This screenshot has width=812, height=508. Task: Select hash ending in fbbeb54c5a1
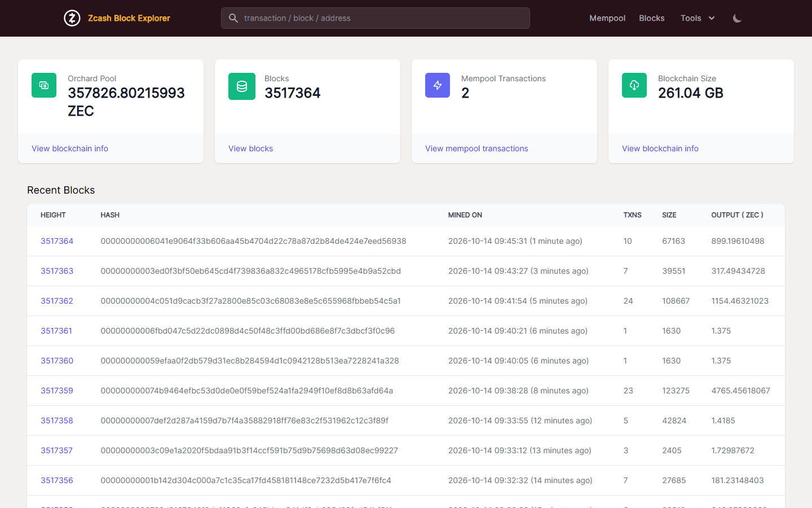click(x=251, y=301)
